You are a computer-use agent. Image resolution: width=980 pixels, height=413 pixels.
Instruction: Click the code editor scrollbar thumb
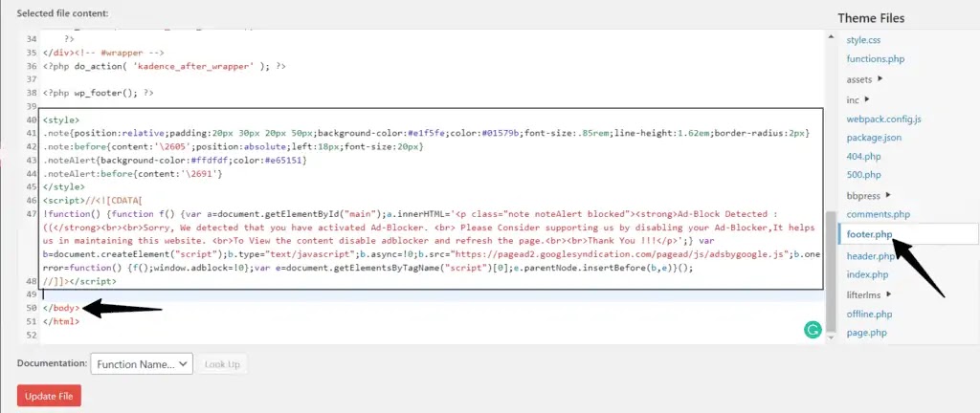(831, 272)
